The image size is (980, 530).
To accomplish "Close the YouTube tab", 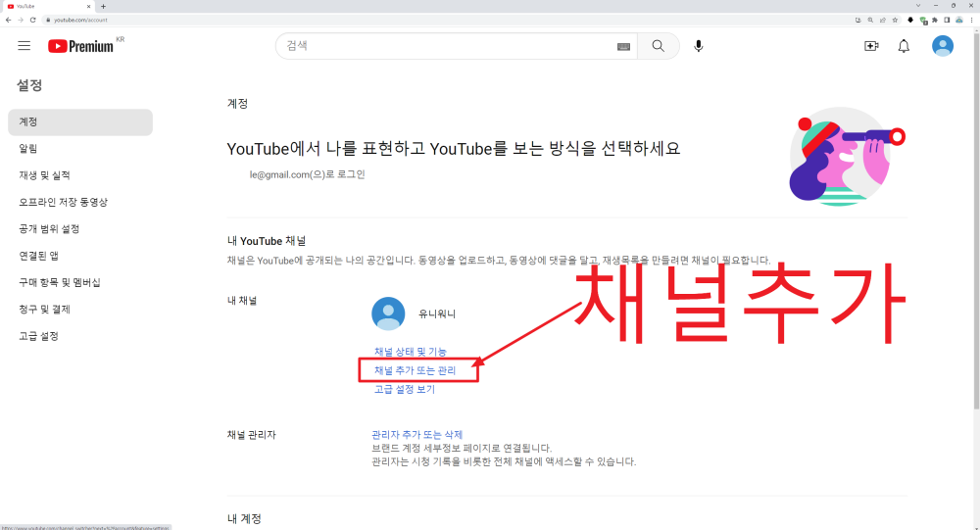I will [x=88, y=6].
